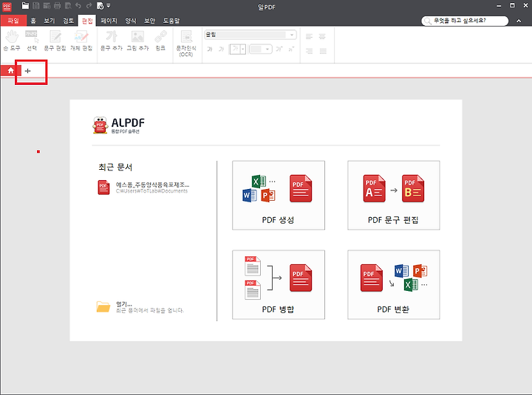Viewport: 532px width, 395px height.
Task: Click the plus new tab button
Action: click(x=28, y=71)
